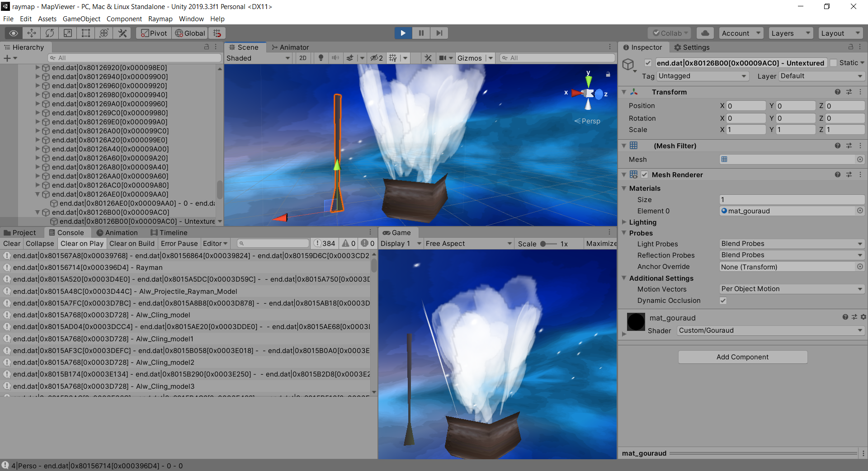
Task: Toggle 2D scene view mode
Action: coord(303,58)
